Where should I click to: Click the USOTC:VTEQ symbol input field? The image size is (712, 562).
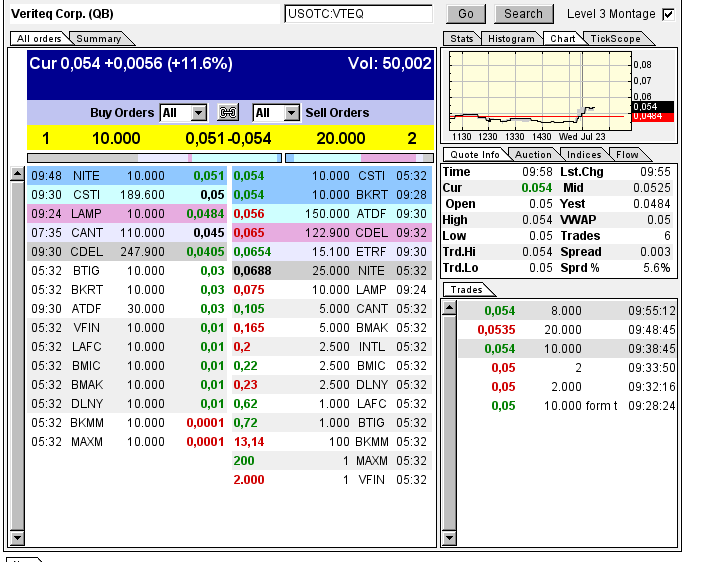tap(358, 14)
